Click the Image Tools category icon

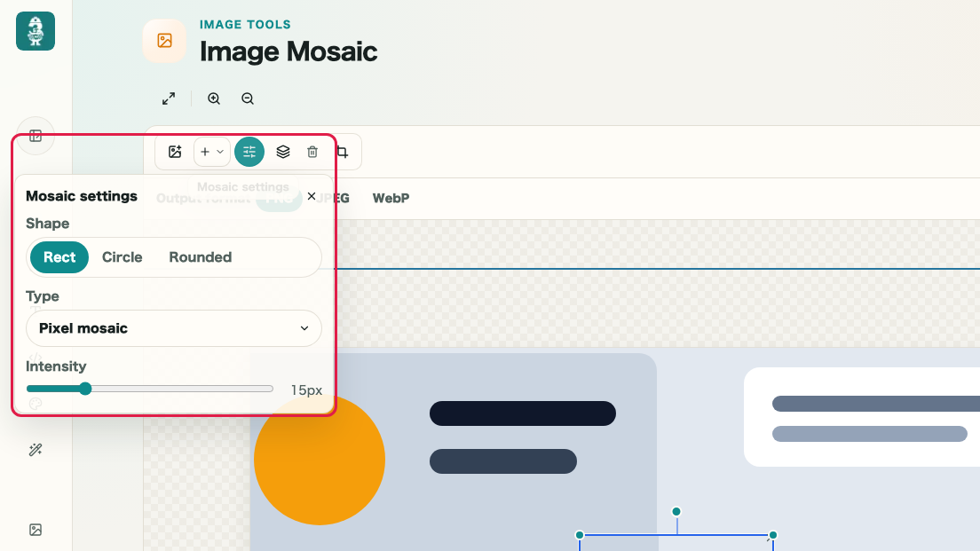tap(164, 41)
